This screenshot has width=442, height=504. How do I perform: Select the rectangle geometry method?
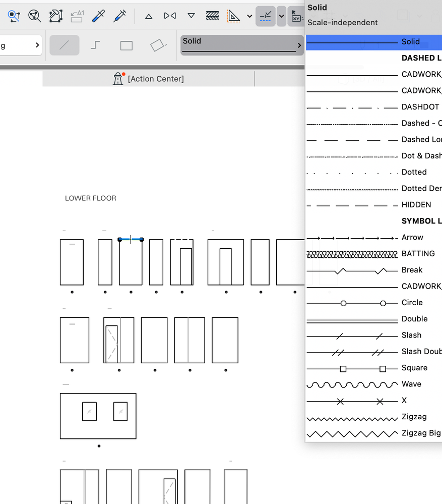coord(125,45)
